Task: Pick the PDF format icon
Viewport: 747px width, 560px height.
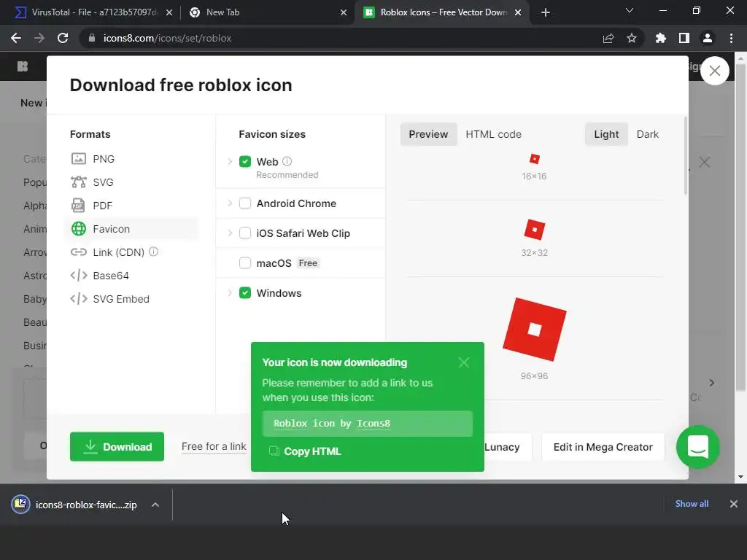Action: [x=78, y=205]
